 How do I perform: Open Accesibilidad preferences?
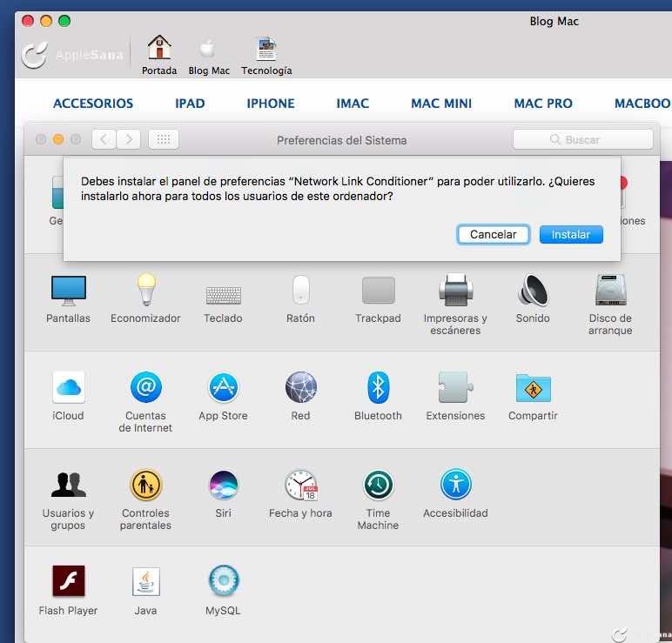455,493
